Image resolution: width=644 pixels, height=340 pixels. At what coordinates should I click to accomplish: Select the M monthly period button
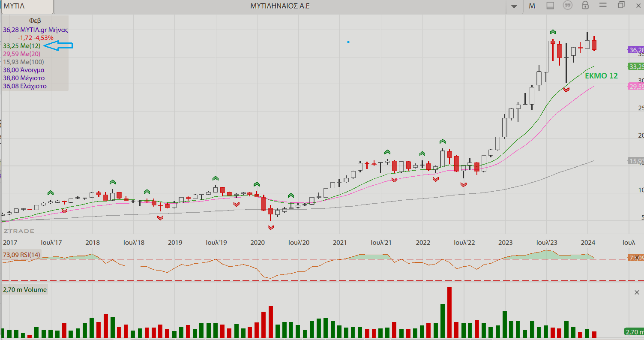[532, 6]
